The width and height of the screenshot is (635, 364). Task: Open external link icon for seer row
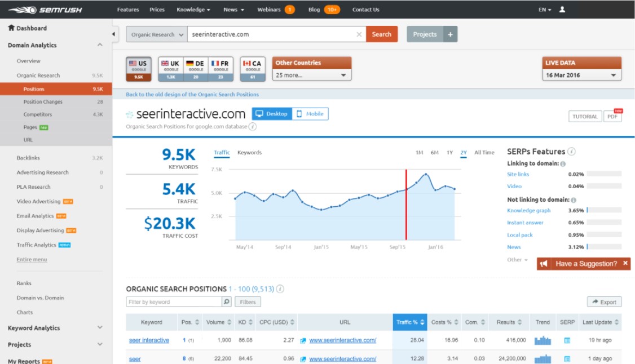click(303, 359)
